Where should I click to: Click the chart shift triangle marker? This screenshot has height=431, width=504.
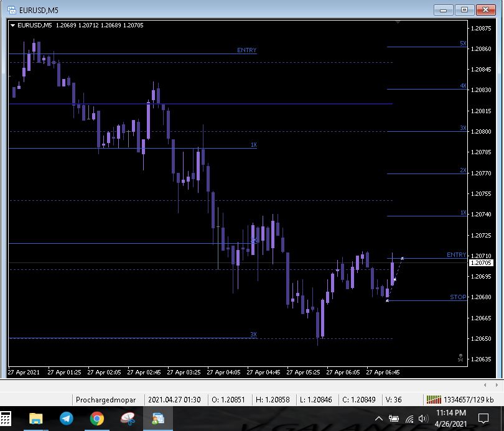398,22
